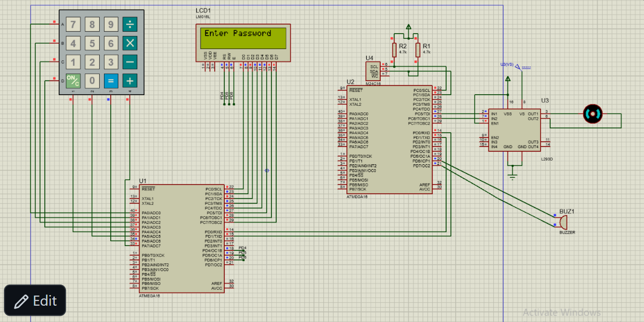Select resistor R1

point(418,50)
